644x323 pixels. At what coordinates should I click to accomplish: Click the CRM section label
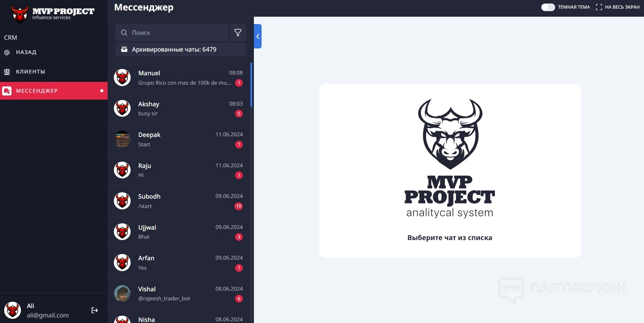[x=10, y=38]
